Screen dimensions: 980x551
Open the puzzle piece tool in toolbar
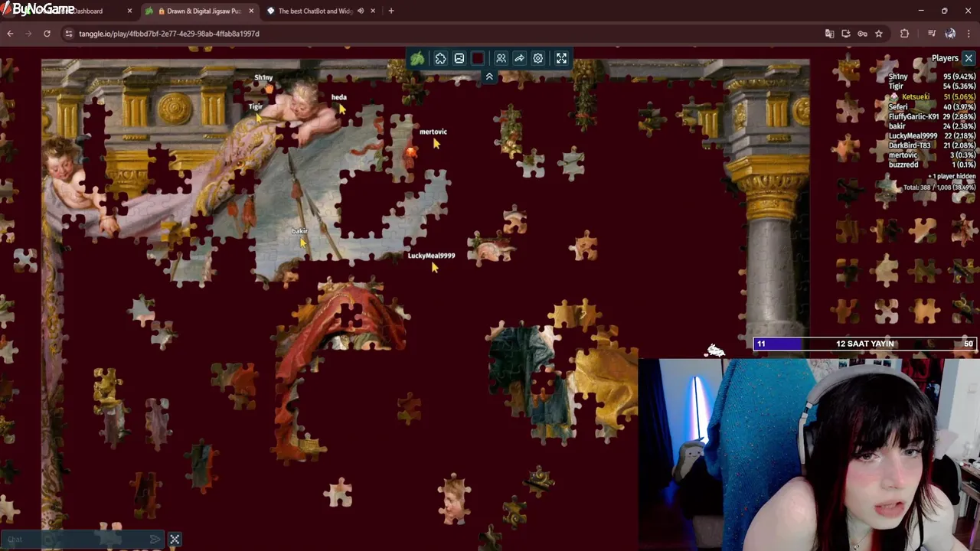click(x=441, y=58)
